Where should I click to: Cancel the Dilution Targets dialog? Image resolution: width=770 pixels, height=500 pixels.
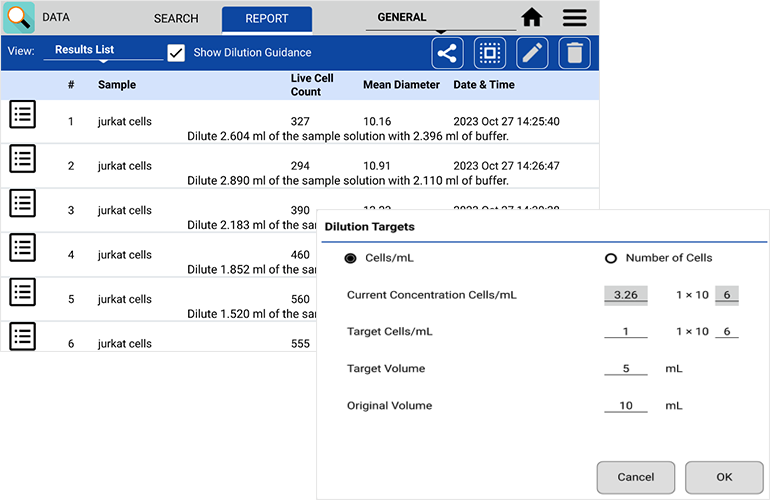pos(635,477)
